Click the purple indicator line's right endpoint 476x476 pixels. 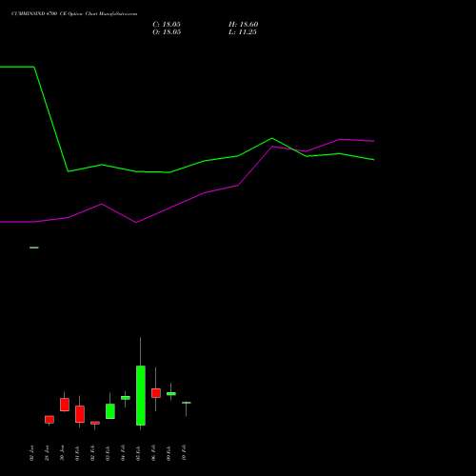[x=374, y=141]
